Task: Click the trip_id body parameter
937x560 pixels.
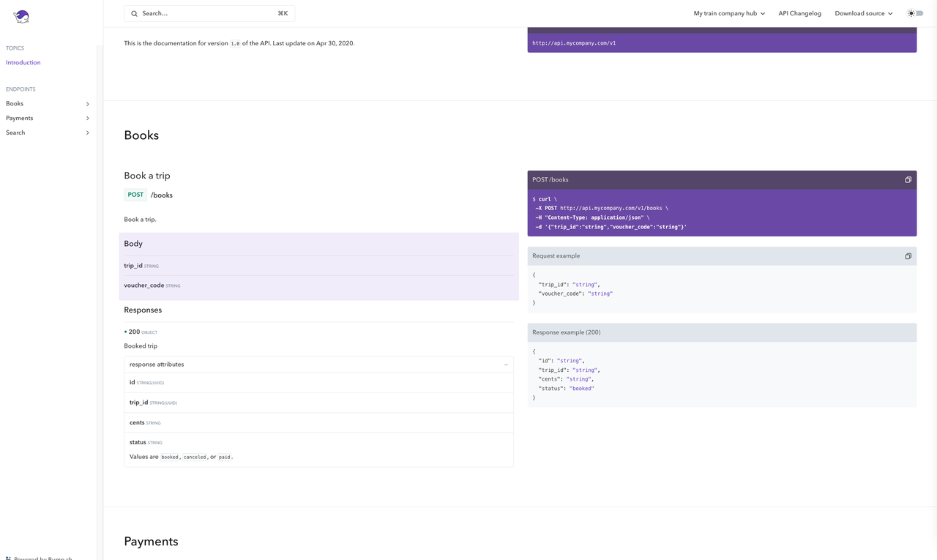Action: point(133,266)
